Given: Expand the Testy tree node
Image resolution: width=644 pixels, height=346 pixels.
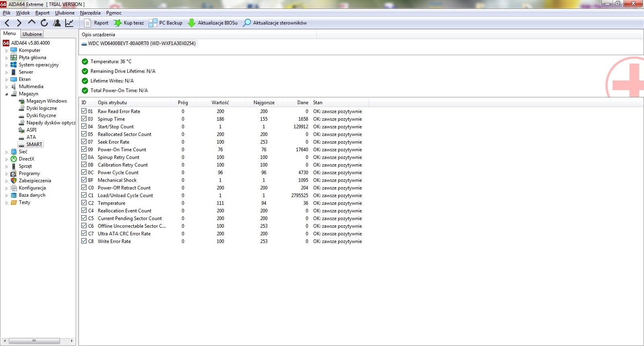Looking at the screenshot, I should click(x=6, y=203).
